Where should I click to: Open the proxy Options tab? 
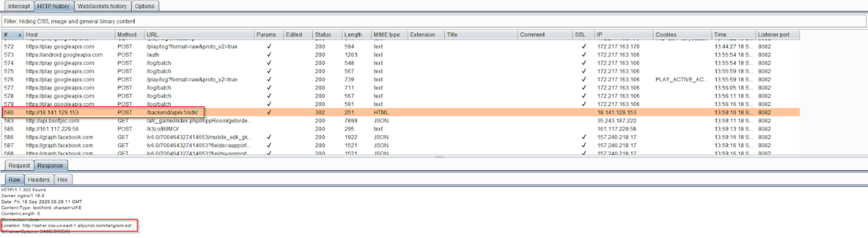tap(144, 6)
